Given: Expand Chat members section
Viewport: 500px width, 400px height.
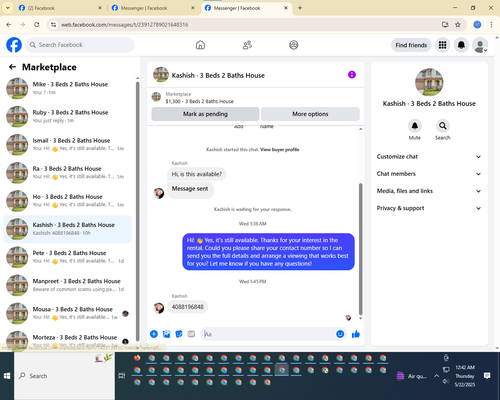Looking at the screenshot, I should pyautogui.click(x=429, y=174).
